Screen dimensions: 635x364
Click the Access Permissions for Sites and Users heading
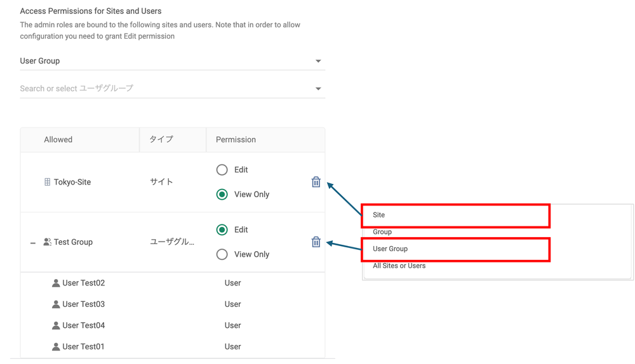pos(91,11)
